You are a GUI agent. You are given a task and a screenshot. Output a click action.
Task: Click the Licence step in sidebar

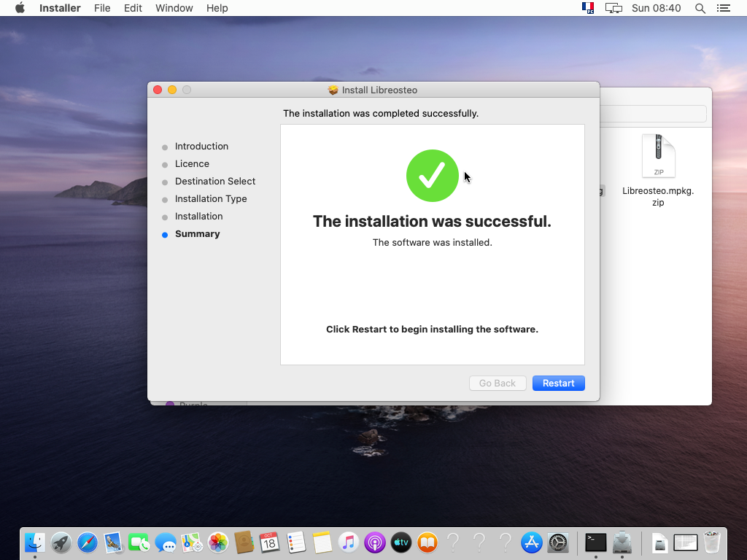192,164
